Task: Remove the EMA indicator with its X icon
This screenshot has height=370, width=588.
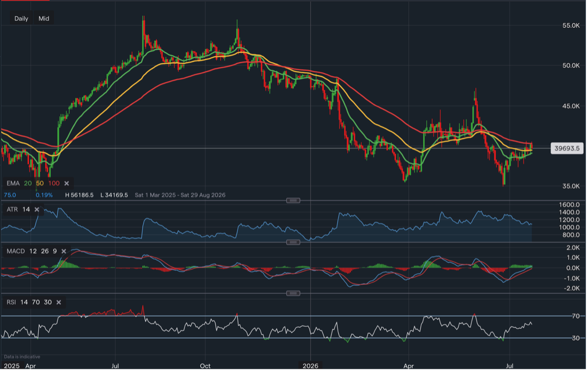Action: (x=67, y=183)
